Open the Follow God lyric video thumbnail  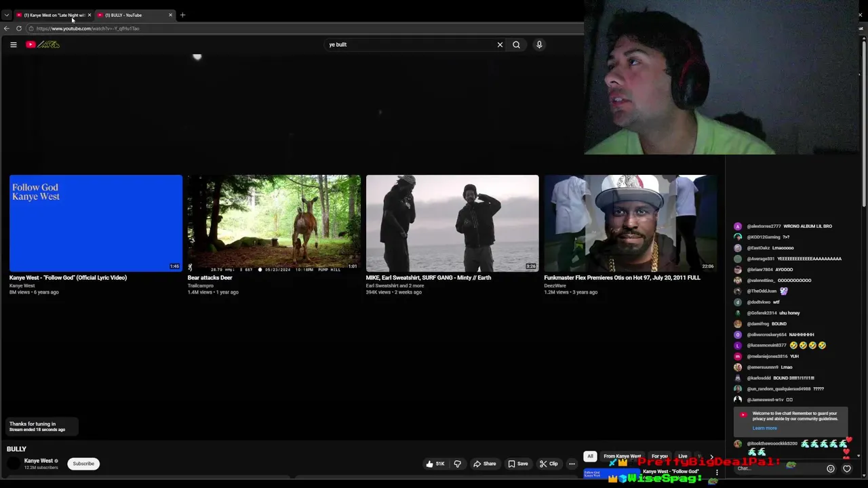point(96,223)
